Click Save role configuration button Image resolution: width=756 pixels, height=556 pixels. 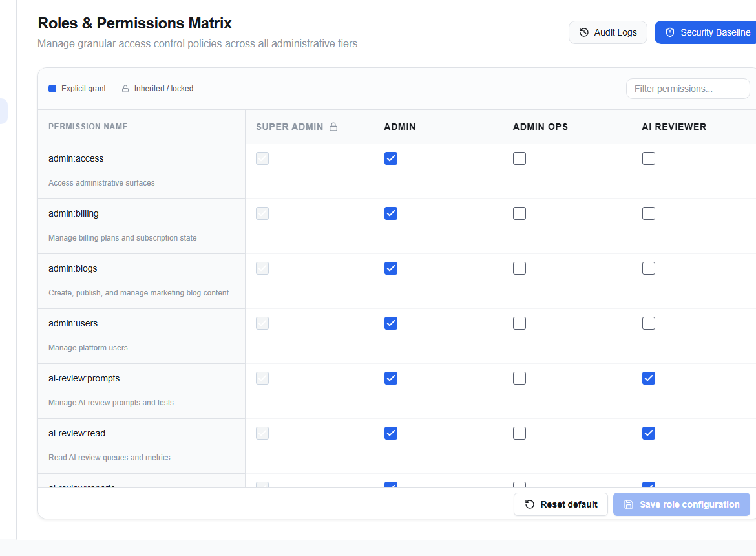[x=681, y=504]
